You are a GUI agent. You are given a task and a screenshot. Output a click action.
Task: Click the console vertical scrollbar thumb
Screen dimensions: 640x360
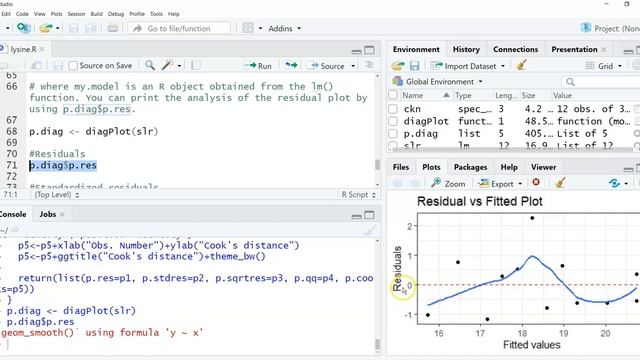[377, 345]
